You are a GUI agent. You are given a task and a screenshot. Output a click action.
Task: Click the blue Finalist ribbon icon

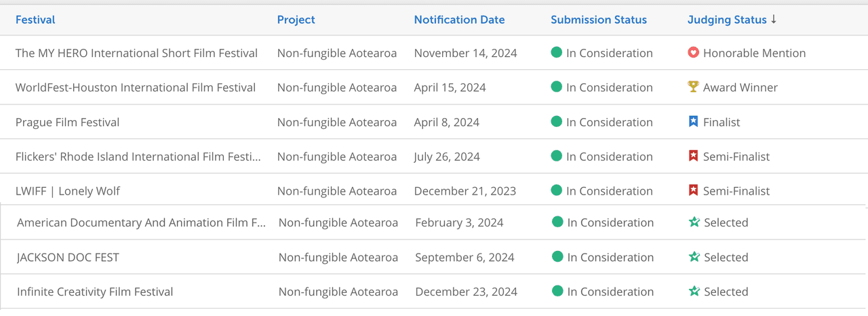pos(693,121)
